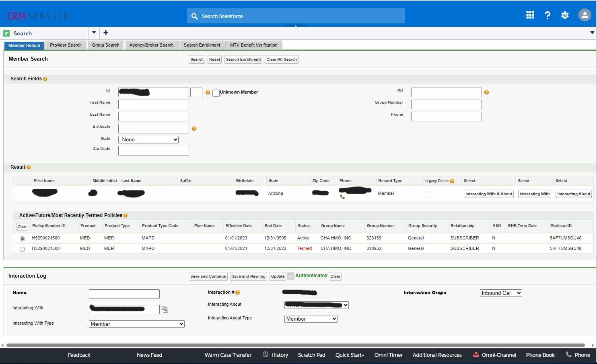Open the user profile avatar

click(x=585, y=15)
